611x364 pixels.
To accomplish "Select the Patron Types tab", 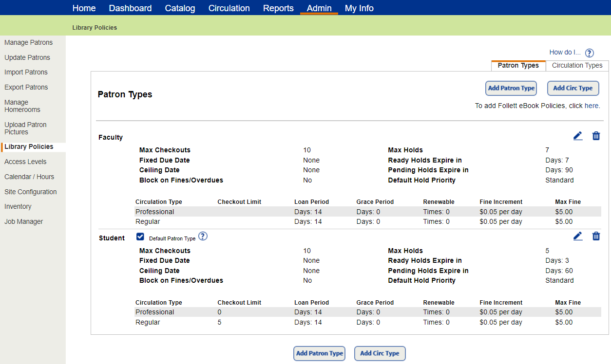I will tap(518, 66).
